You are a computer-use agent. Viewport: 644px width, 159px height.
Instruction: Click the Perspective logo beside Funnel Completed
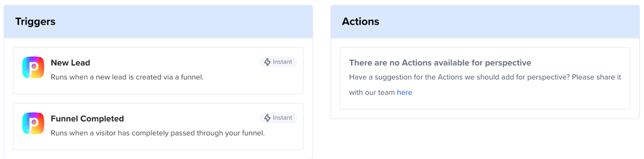(33, 123)
